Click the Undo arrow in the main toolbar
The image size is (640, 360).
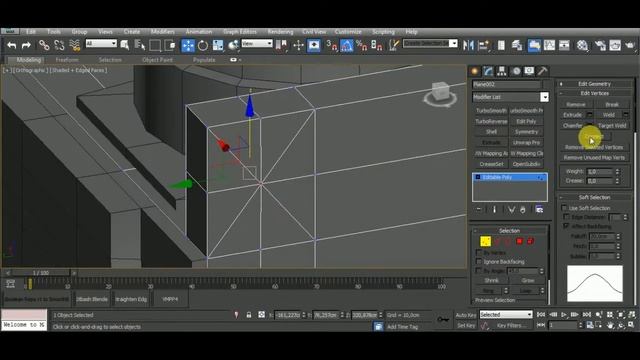[x=11, y=45]
